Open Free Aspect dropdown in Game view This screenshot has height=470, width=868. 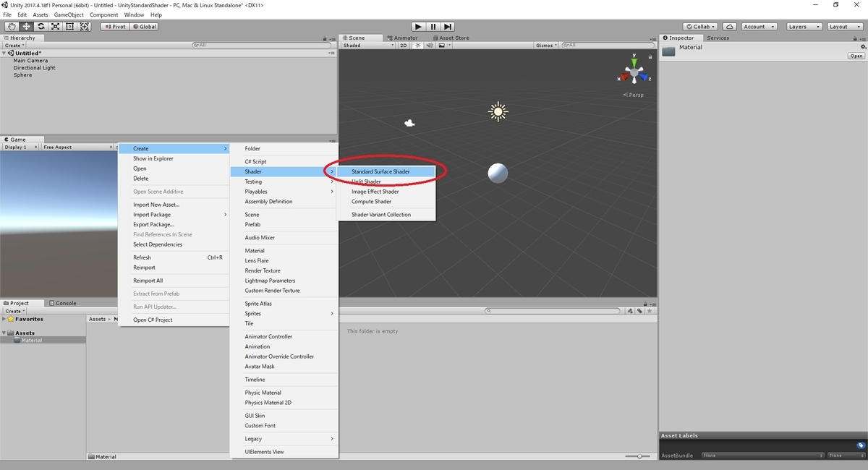77,147
